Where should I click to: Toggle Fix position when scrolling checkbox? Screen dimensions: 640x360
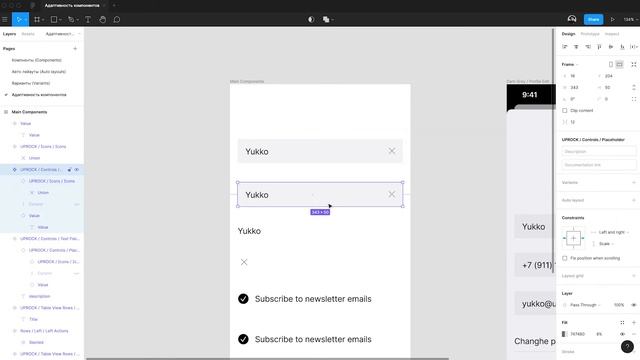[x=565, y=258]
